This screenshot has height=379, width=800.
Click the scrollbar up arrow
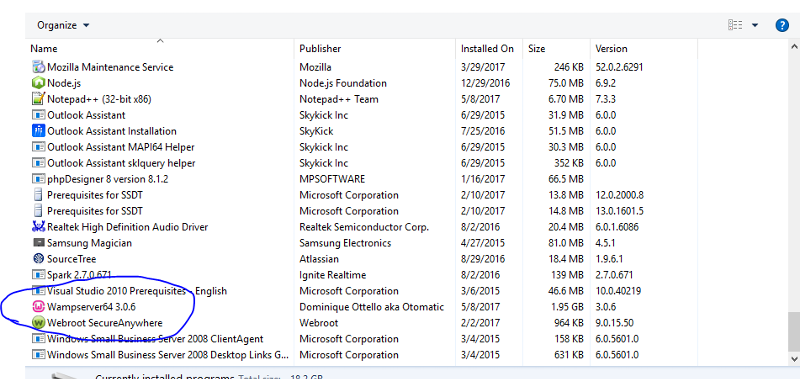[x=794, y=47]
